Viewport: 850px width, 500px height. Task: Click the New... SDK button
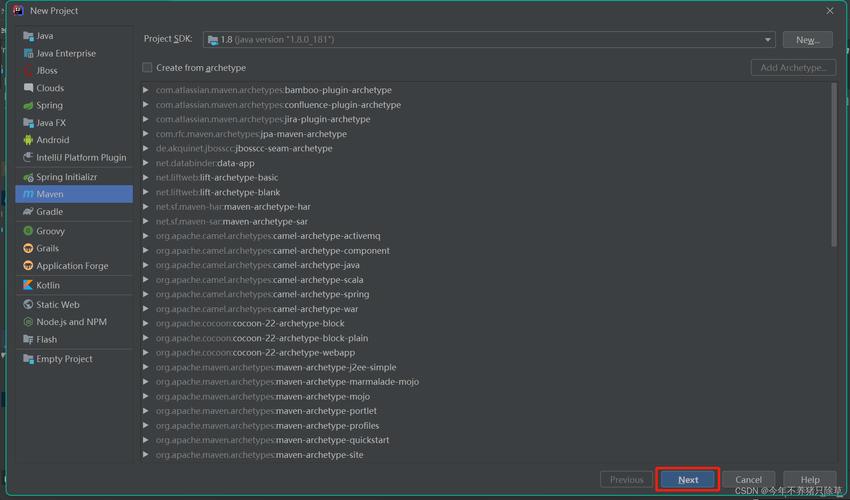tap(807, 40)
